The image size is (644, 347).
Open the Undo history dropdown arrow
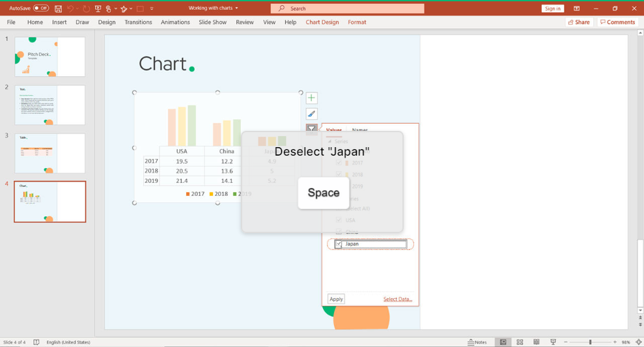click(77, 8)
